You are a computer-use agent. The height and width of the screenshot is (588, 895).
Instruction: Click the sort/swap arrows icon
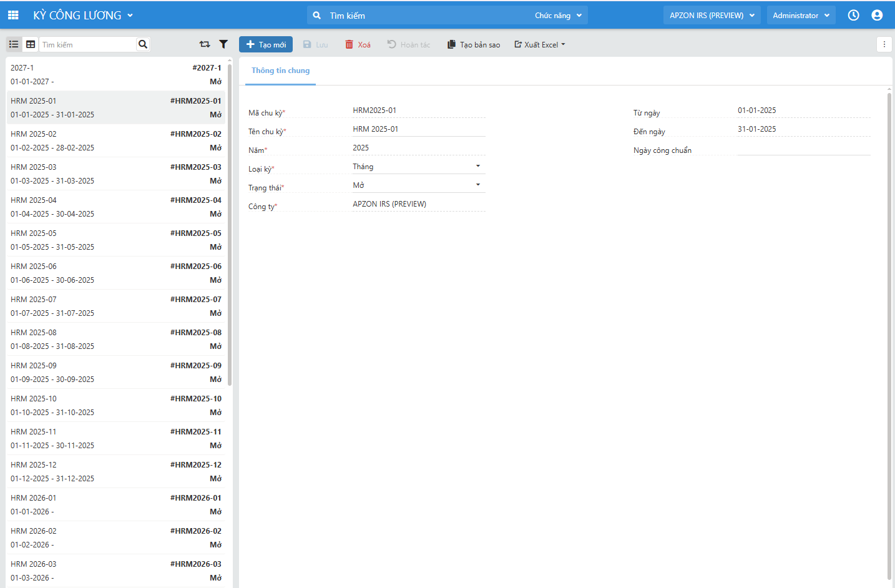[205, 44]
